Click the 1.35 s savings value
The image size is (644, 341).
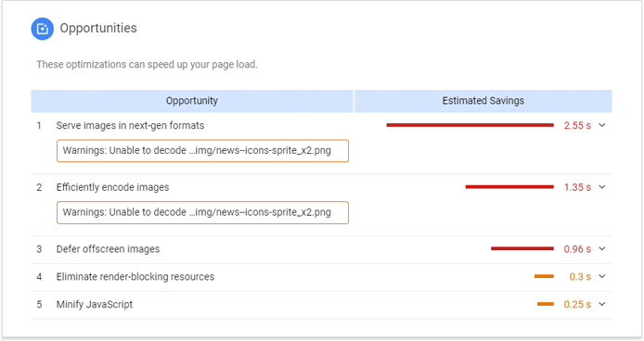pyautogui.click(x=577, y=187)
